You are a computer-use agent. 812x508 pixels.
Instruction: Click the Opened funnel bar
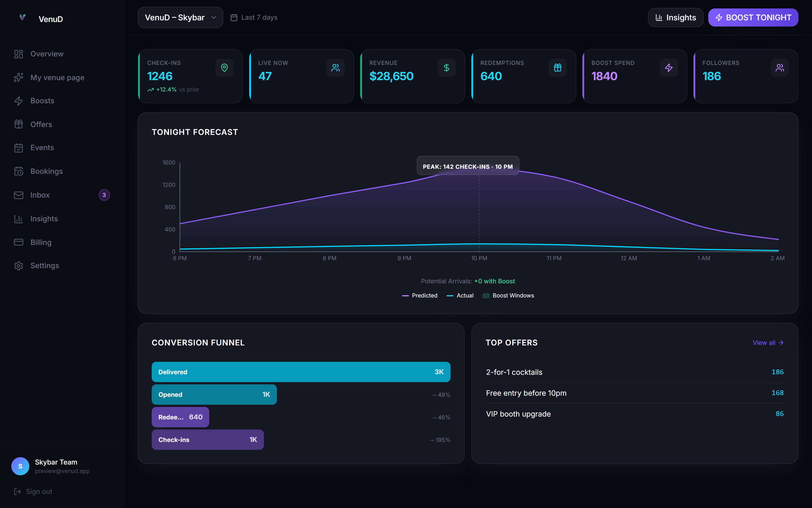[214, 395]
